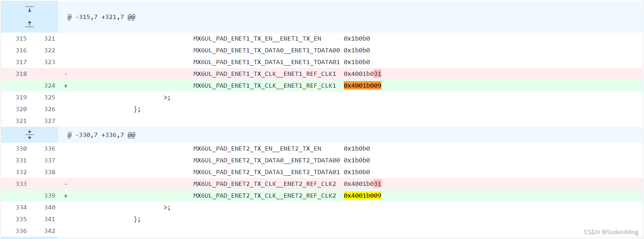
Task: Click the }; text on line 326
Action: (137, 110)
